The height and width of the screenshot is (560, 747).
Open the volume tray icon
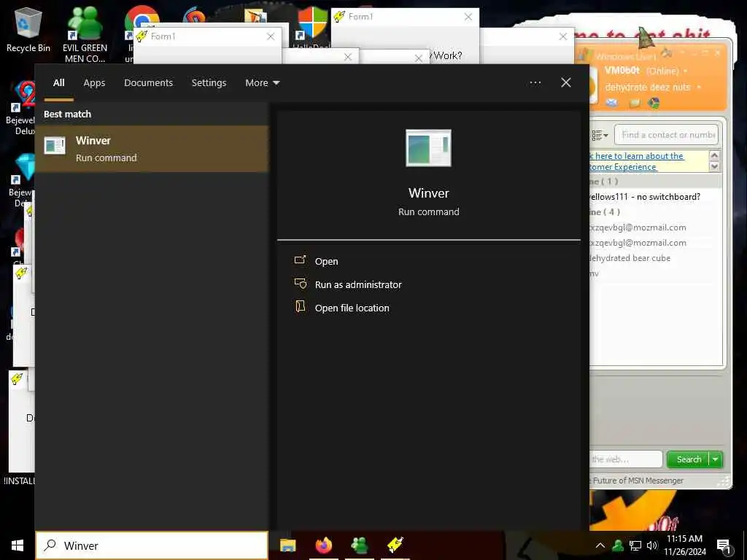coord(651,545)
